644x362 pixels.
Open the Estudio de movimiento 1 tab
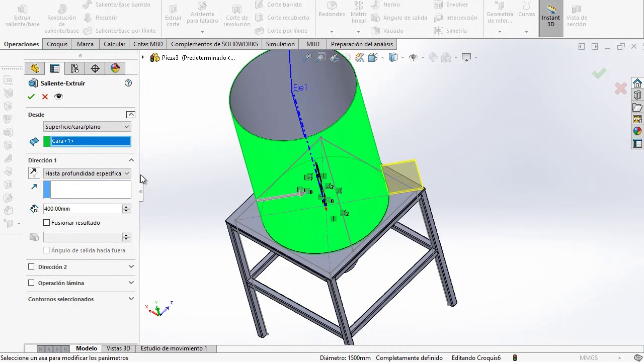coord(174,348)
